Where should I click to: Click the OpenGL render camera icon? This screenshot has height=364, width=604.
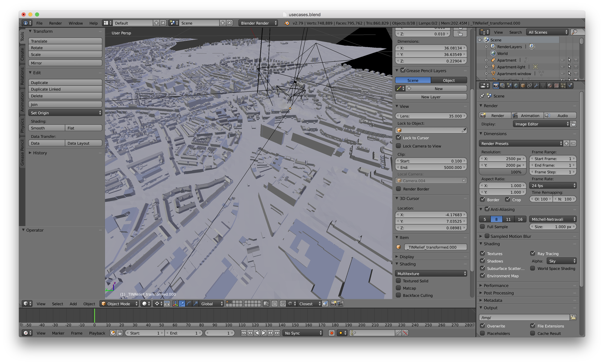pos(333,304)
